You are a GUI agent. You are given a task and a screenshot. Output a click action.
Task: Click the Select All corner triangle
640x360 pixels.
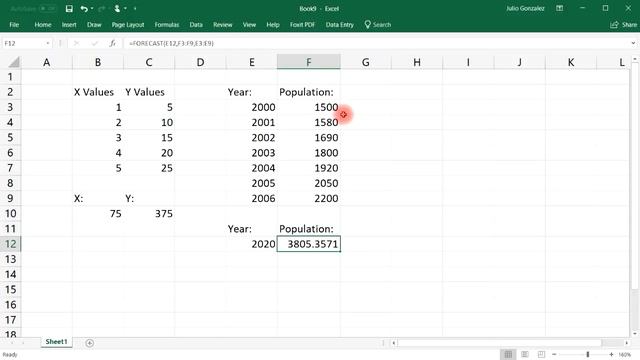[13, 62]
